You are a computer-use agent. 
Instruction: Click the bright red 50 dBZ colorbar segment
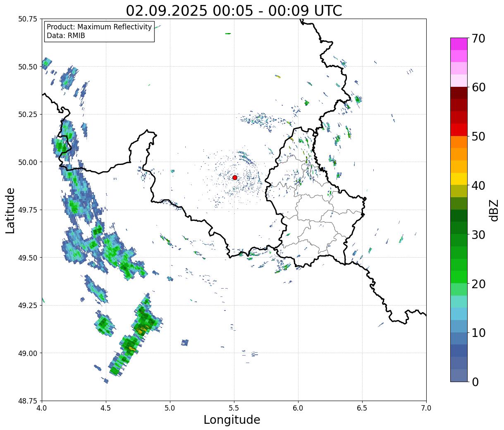459,130
